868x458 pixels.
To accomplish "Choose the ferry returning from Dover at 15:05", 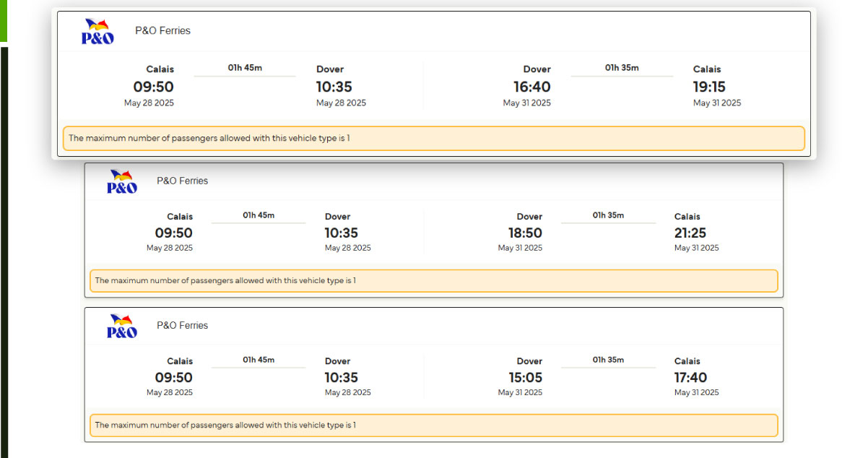I will [524, 378].
